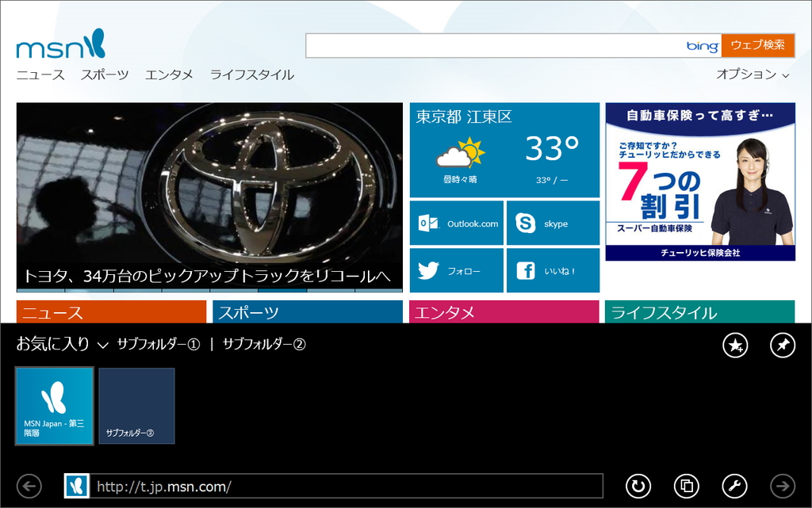Open the page tools wrench menu
The height and width of the screenshot is (508, 812).
tap(735, 486)
